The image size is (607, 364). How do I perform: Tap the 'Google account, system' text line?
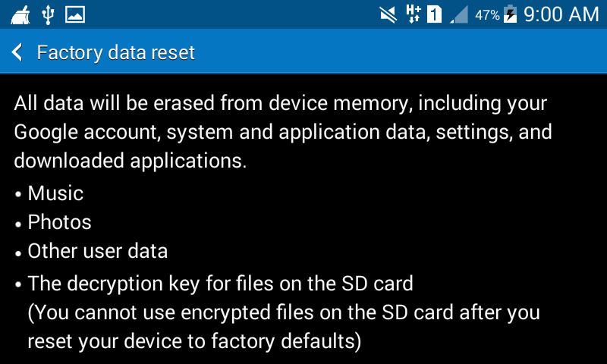coord(282,132)
